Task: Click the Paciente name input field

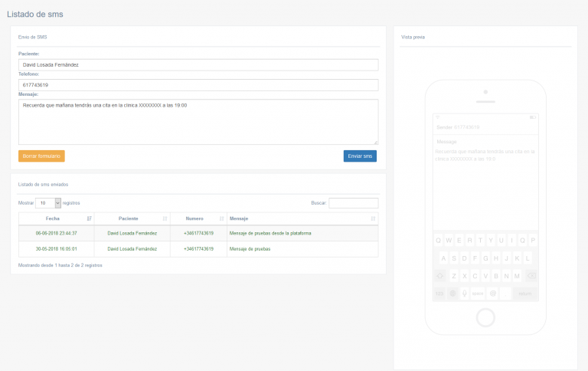Action: coord(198,65)
